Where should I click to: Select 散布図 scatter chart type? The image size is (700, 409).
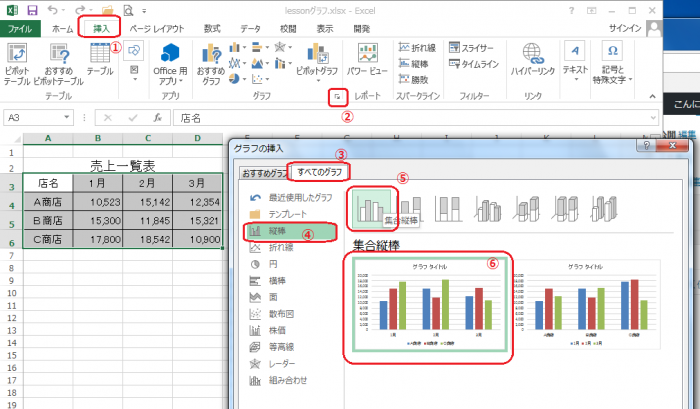click(x=271, y=314)
